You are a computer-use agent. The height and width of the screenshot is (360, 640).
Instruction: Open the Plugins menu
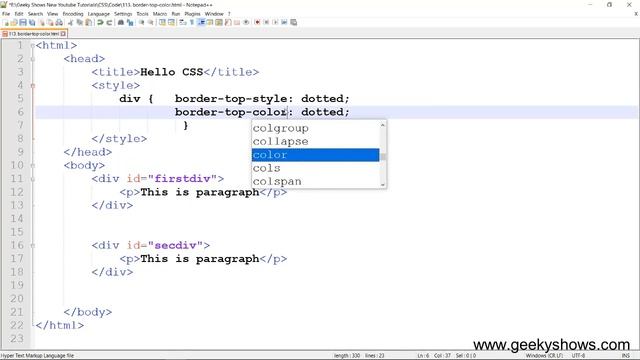click(192, 14)
